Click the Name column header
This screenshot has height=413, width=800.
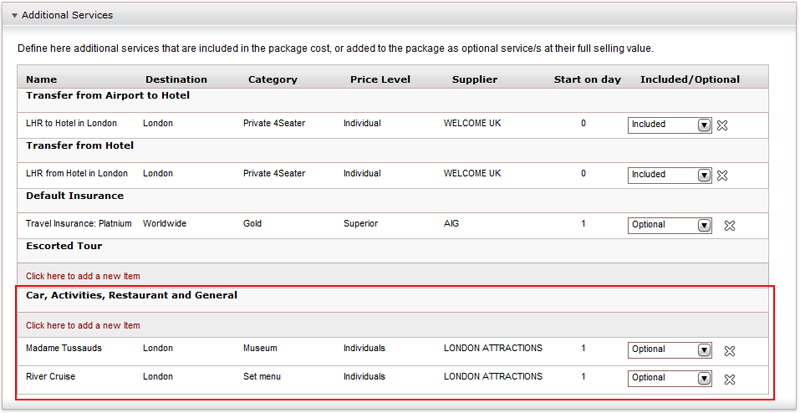[x=41, y=80]
